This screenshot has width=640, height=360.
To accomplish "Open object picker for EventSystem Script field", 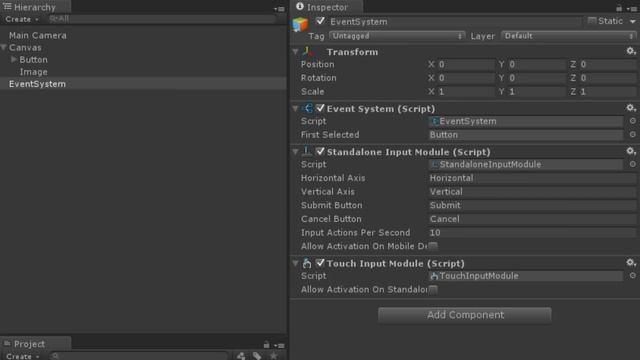I will point(632,121).
